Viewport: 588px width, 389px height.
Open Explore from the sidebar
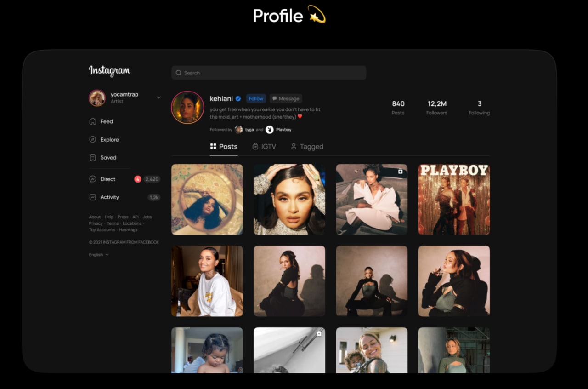[109, 140]
